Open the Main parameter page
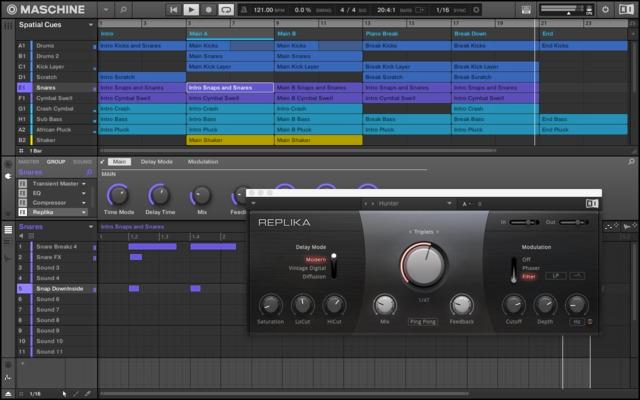The height and width of the screenshot is (400, 640). (119, 162)
